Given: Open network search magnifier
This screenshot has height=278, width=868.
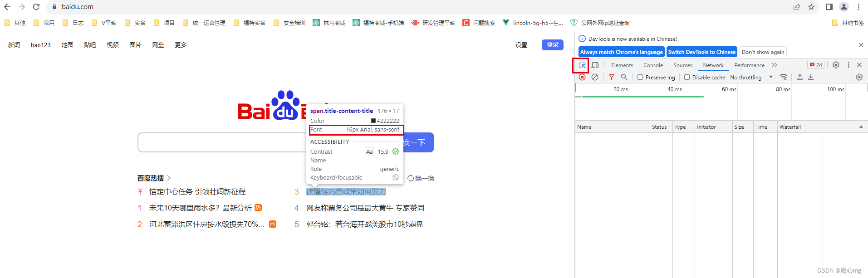Looking at the screenshot, I should tap(624, 77).
